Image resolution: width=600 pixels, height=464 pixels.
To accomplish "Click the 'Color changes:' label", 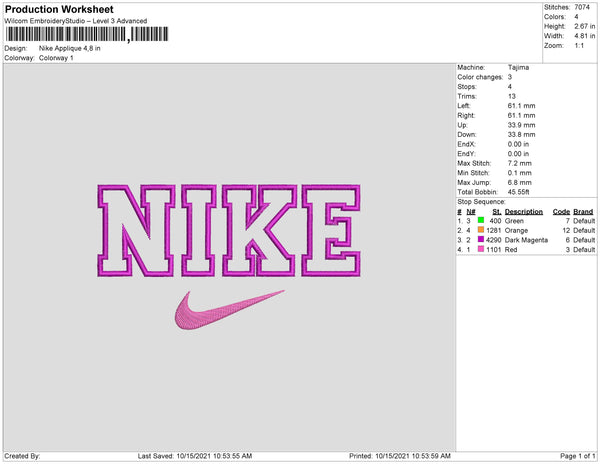I will click(480, 77).
